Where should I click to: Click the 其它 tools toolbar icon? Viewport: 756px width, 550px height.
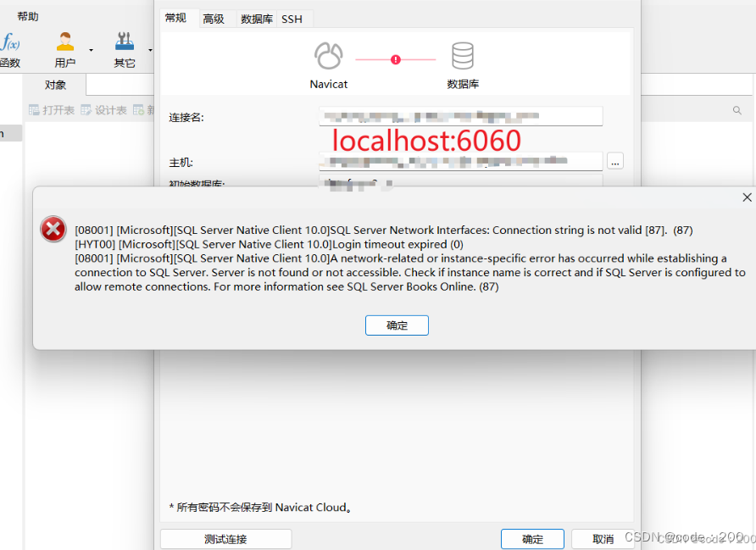coord(125,50)
